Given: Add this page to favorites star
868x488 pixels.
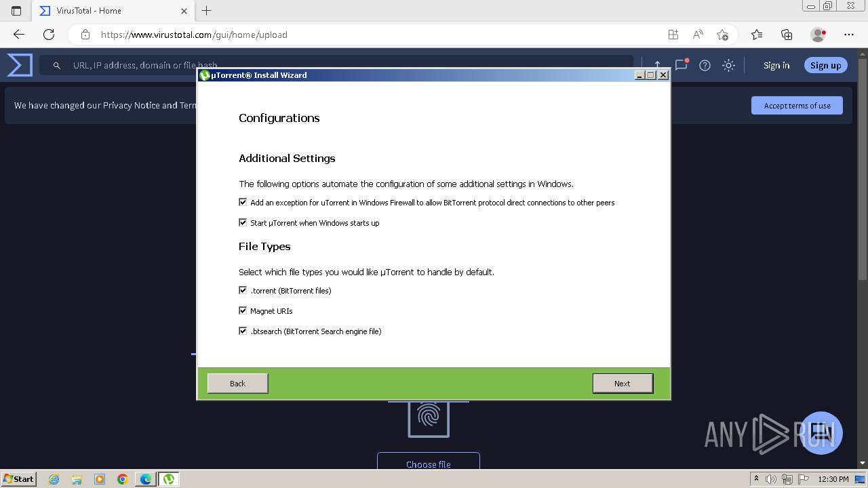Looking at the screenshot, I should pyautogui.click(x=722, y=35).
